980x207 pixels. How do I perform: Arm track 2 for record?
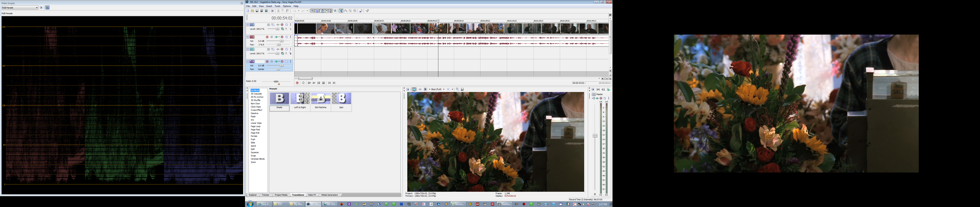tap(267, 37)
